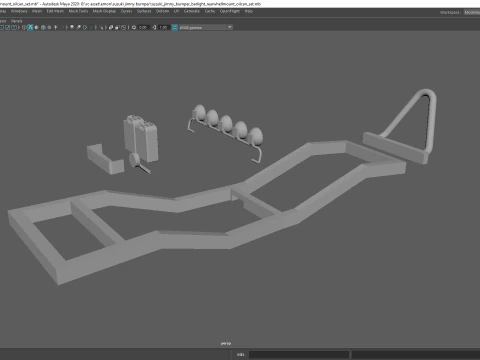Open the Mesh menu
Screen dimensions: 480x360
(x=37, y=11)
